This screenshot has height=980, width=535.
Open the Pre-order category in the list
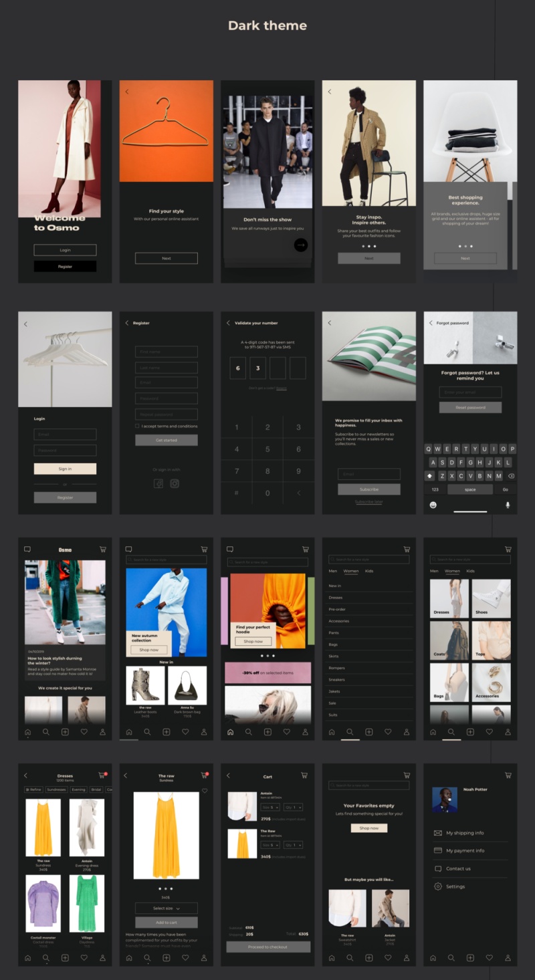click(337, 609)
